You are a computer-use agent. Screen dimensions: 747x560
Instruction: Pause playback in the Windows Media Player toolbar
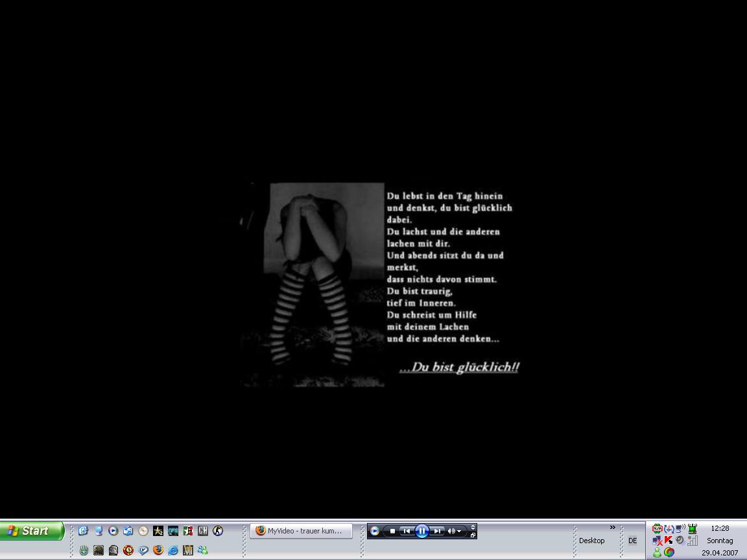421,531
